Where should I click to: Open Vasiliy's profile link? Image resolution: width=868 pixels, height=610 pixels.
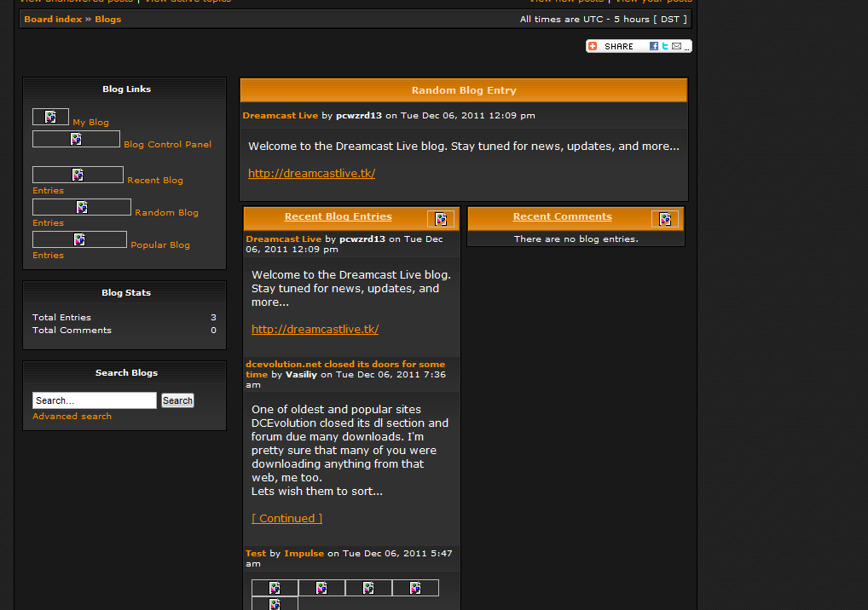click(301, 374)
